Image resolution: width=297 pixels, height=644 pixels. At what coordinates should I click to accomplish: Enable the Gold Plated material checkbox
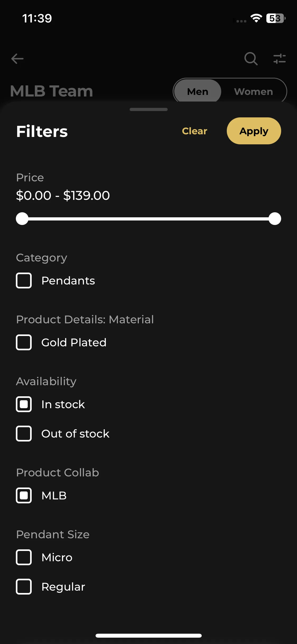coord(24,342)
